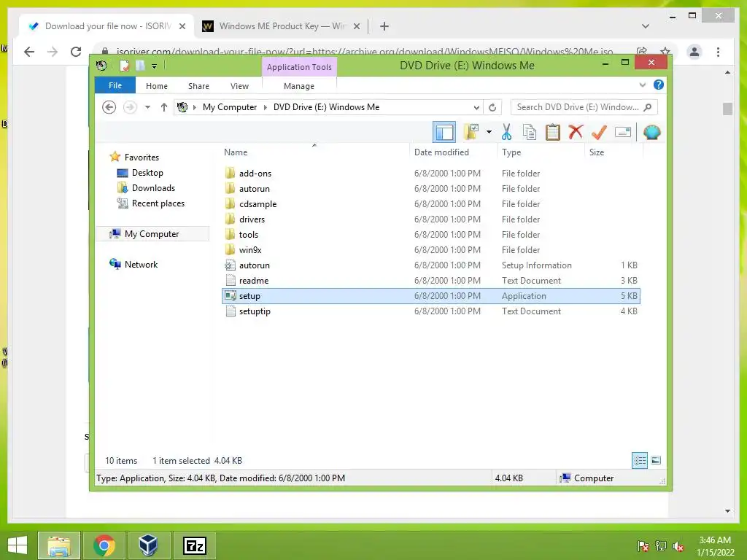Open the Customize Quick Access Toolbar dropdown
The image size is (747, 560).
(x=155, y=66)
